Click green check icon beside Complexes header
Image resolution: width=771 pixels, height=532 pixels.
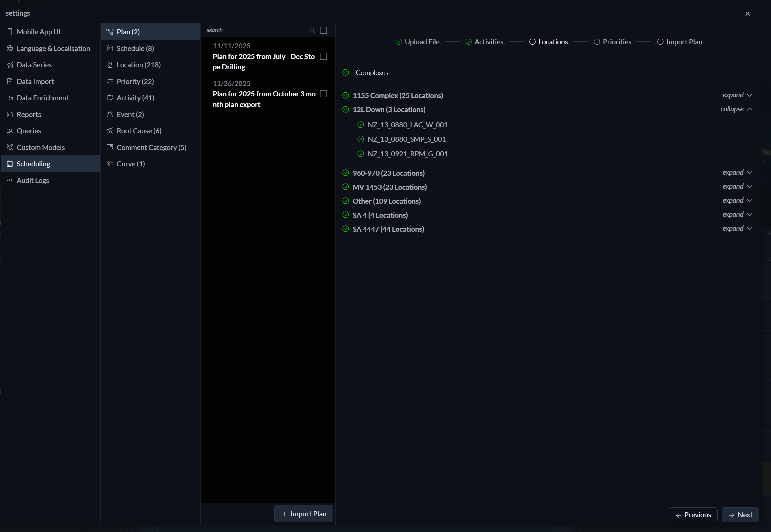pos(346,72)
